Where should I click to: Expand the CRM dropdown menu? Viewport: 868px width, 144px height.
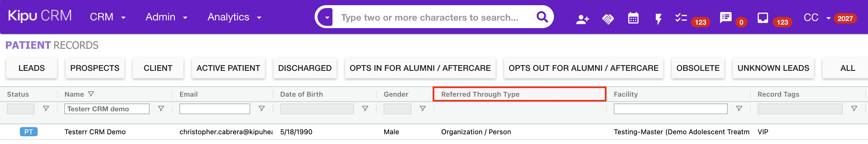coord(108,17)
